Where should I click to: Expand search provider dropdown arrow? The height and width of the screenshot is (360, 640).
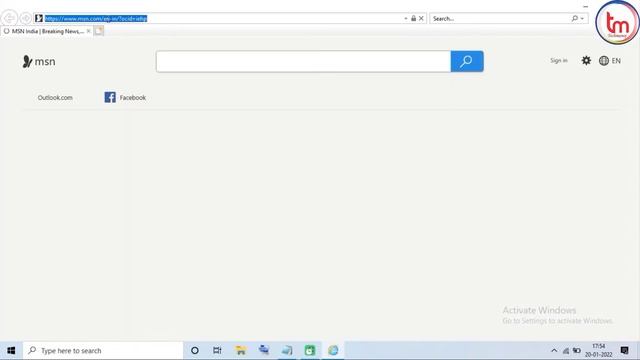point(582,18)
